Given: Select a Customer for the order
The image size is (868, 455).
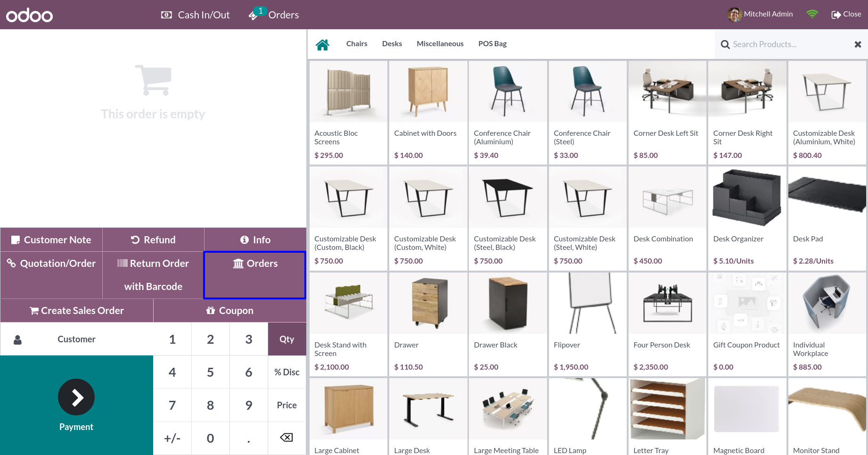Looking at the screenshot, I should pyautogui.click(x=76, y=339).
